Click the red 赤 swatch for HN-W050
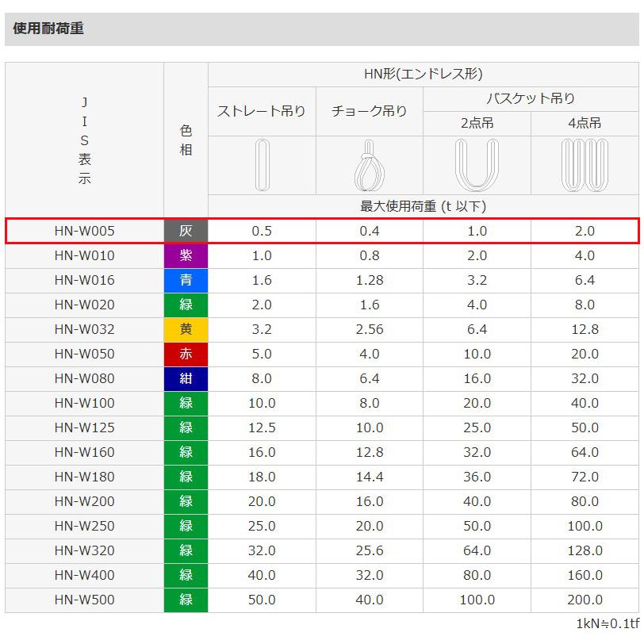 point(186,354)
